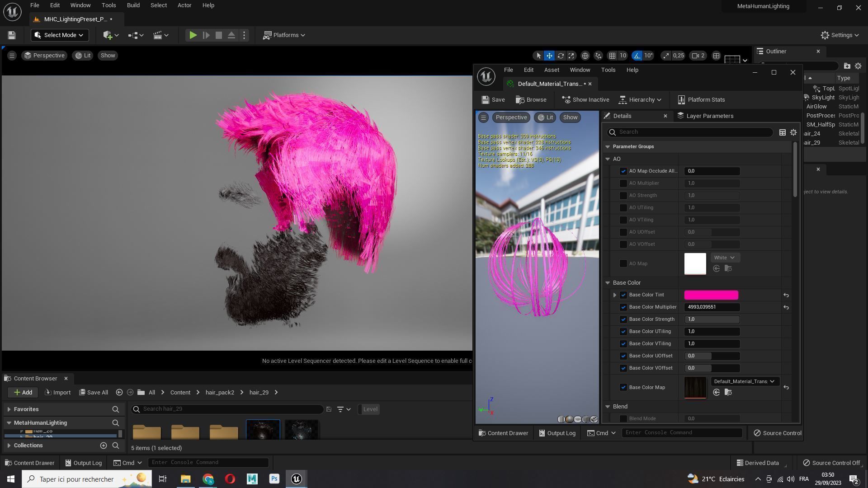Viewport: 868px width, 488px height.
Task: Uncheck Base Color Strength parameter
Action: pos(623,319)
